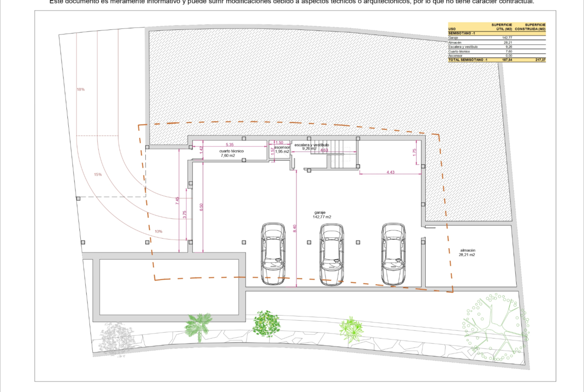Select the ascensor 1,95 m2 label
This screenshot has height=392, width=584.
click(282, 149)
